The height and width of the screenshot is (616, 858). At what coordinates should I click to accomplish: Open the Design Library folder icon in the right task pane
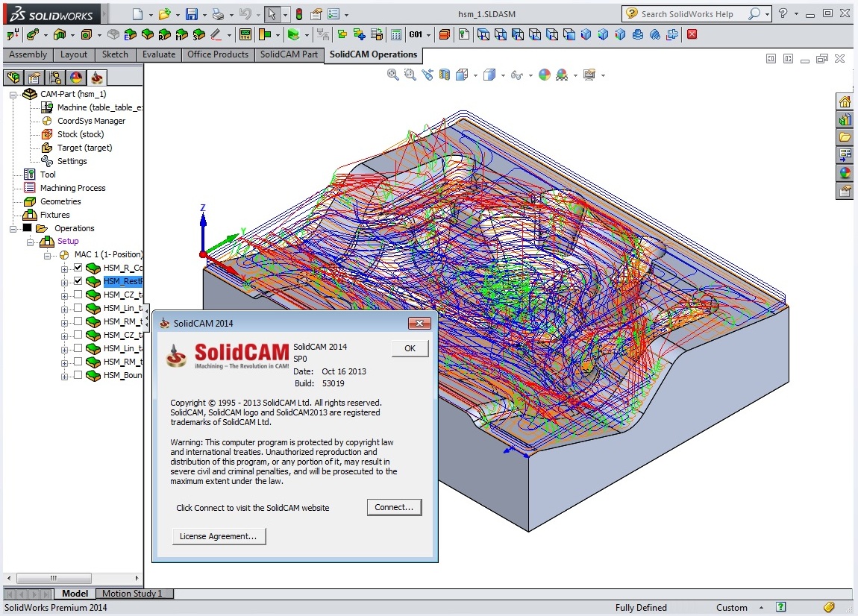click(x=845, y=136)
